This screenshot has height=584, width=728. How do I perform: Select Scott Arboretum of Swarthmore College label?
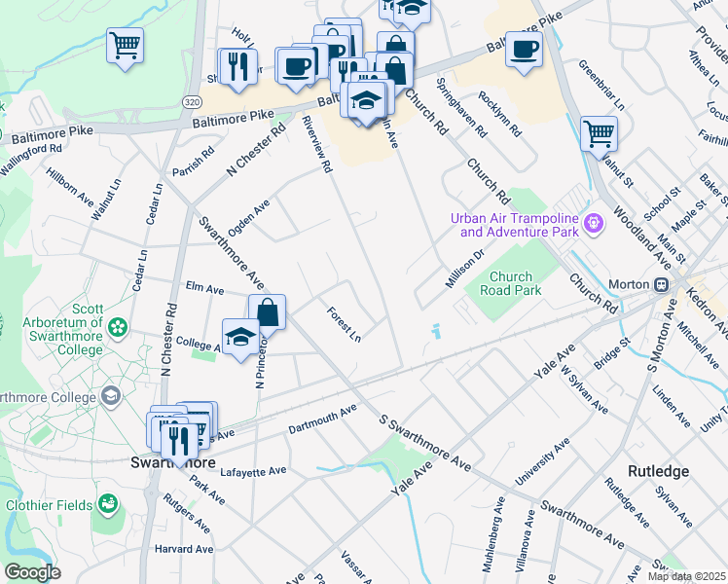coord(62,329)
